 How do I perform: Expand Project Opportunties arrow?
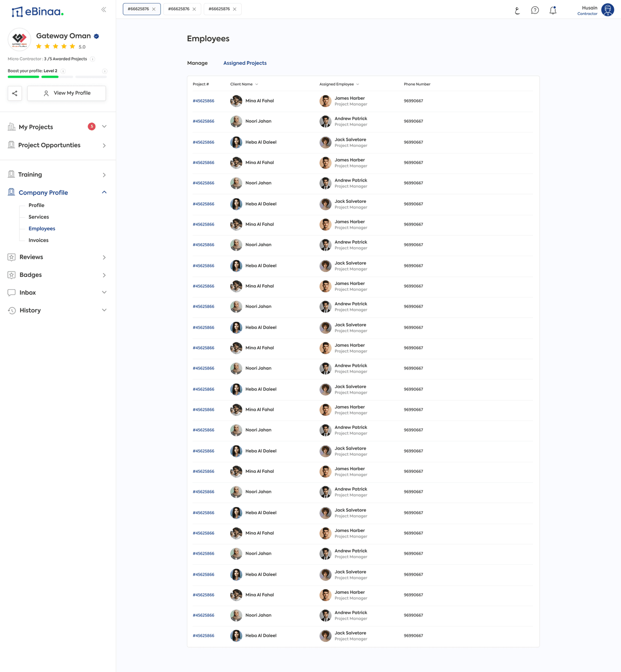(x=104, y=145)
